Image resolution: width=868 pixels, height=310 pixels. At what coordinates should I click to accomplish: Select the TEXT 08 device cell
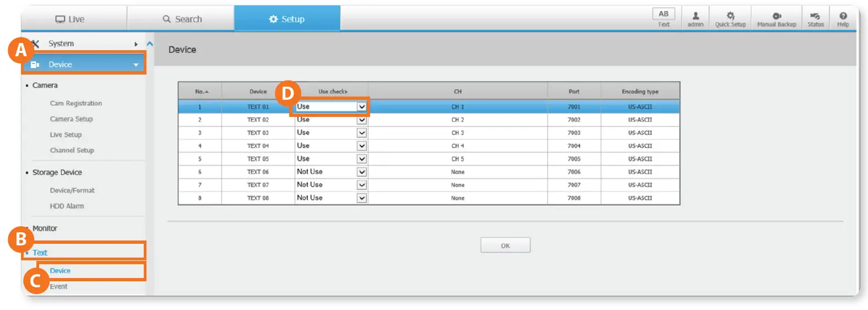(258, 198)
